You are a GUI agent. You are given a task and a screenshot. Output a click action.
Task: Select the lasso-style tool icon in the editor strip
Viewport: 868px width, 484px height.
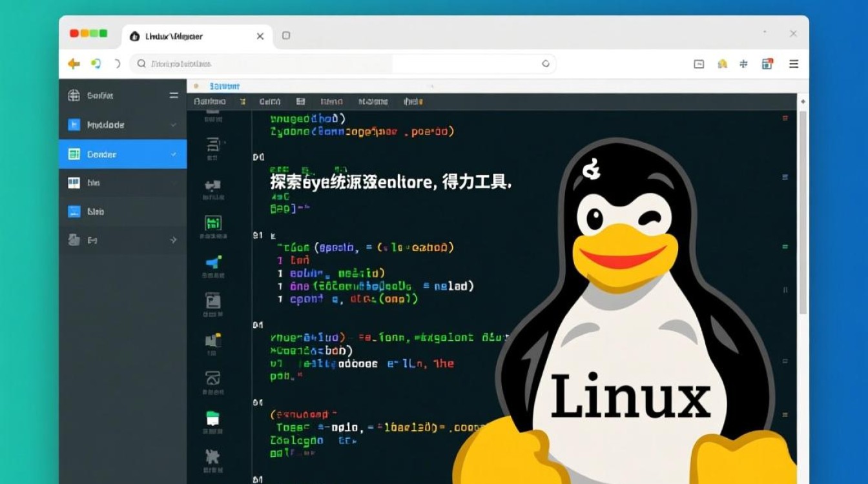pos(214,379)
